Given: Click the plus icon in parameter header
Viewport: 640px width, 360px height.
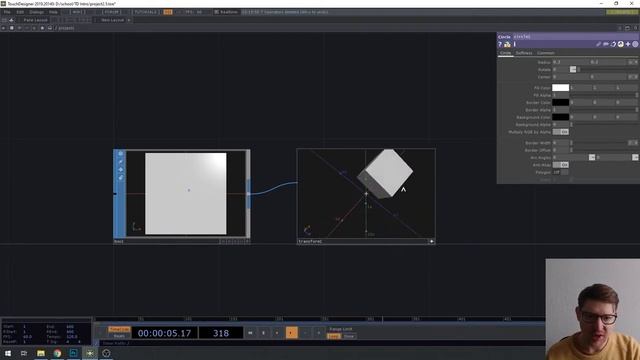Looking at the screenshot, I should click(x=628, y=44).
